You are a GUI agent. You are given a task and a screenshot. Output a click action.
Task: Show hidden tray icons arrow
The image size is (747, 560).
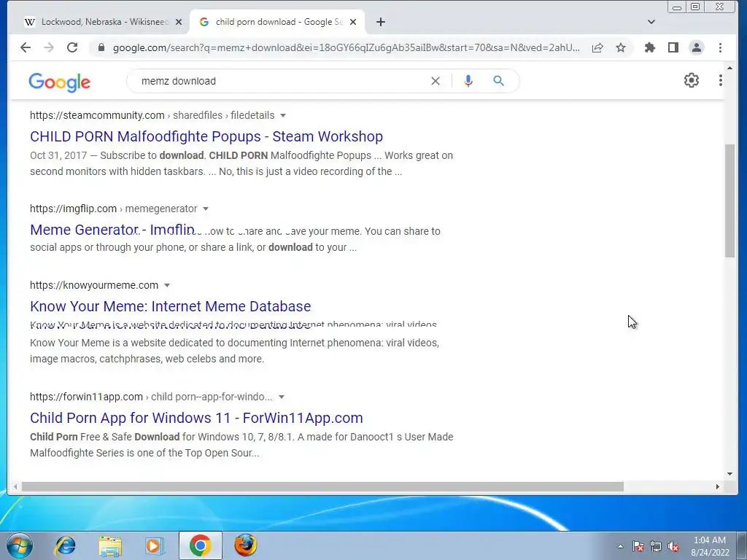coord(620,546)
